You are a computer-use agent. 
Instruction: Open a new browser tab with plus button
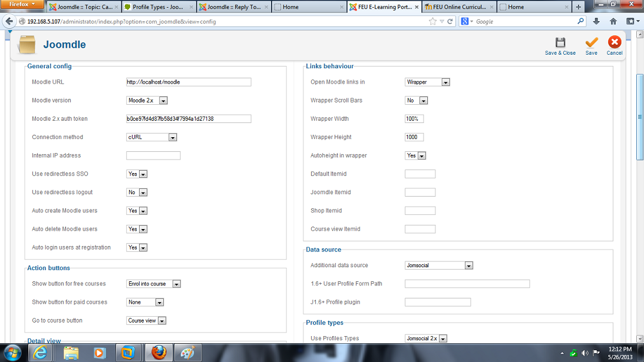[578, 7]
